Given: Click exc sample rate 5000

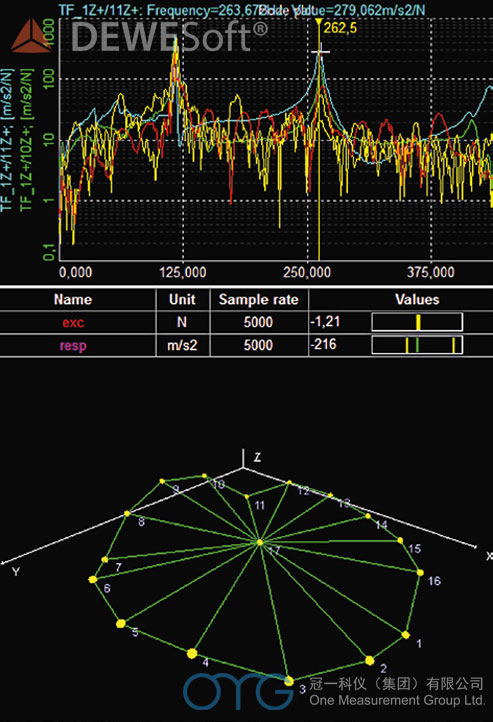Looking at the screenshot, I should pyautogui.click(x=258, y=322).
